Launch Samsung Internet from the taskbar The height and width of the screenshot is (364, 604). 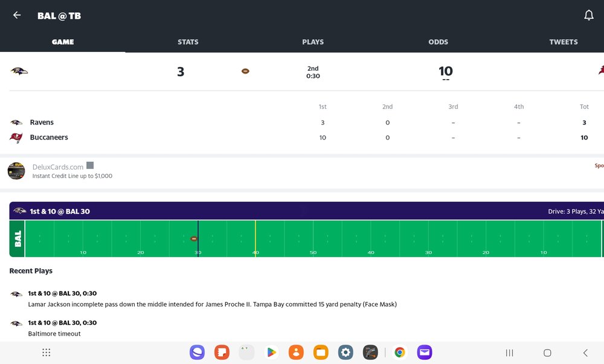(198, 353)
